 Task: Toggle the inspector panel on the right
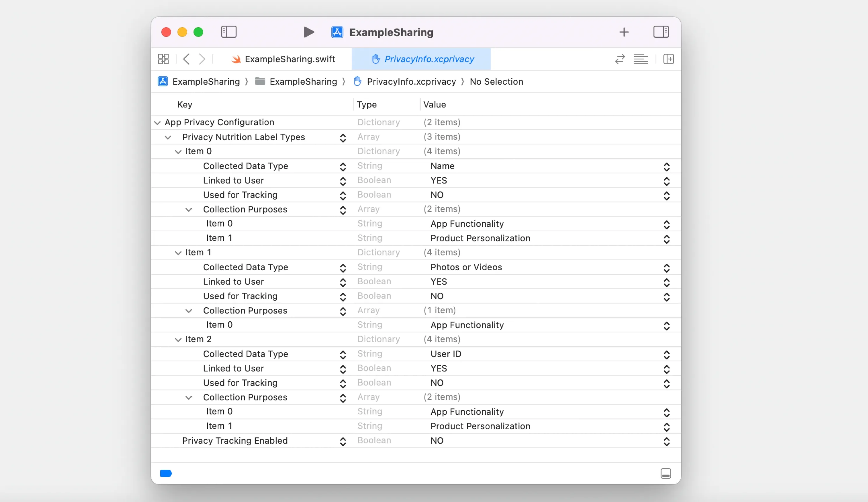click(x=661, y=32)
